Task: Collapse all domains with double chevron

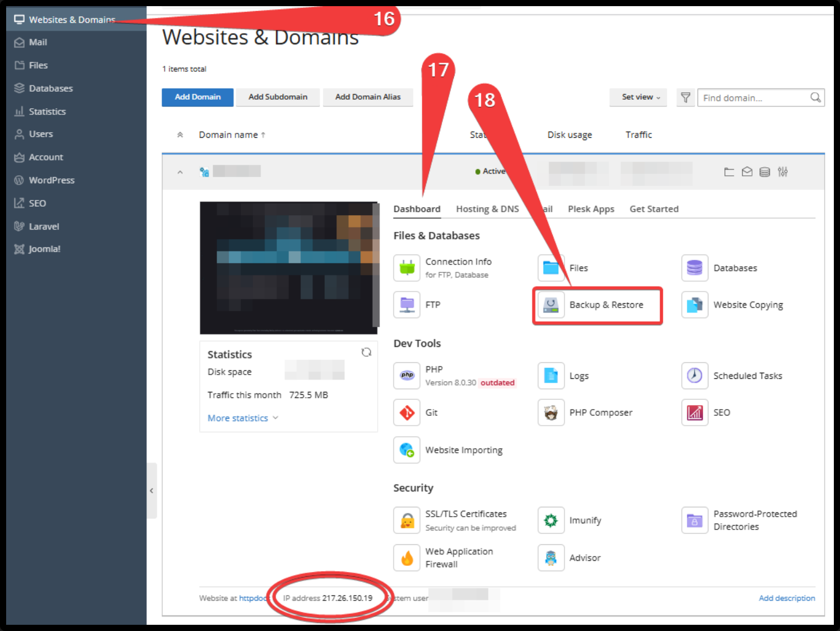Action: [x=180, y=135]
